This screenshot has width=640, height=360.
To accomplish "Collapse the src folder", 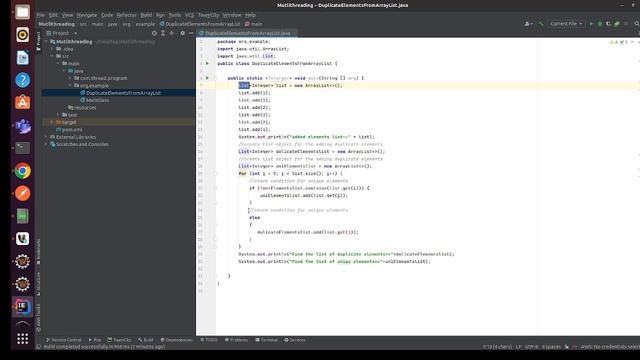I will click(52, 56).
